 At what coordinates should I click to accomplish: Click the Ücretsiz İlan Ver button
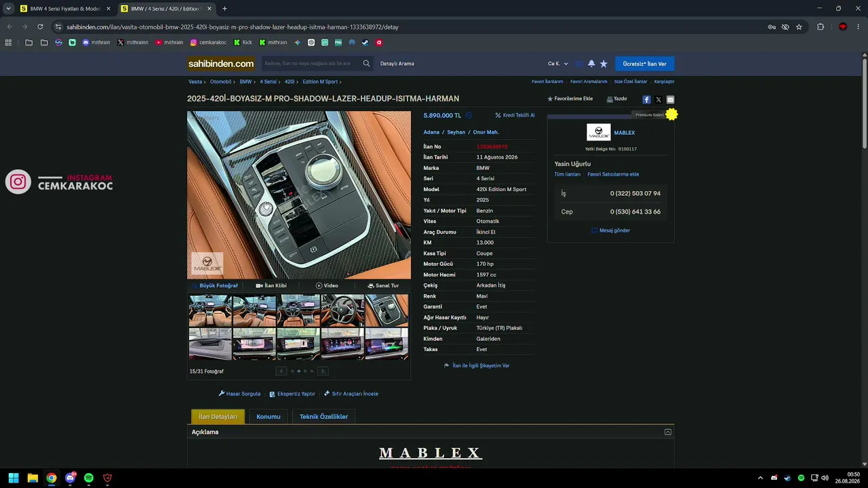click(645, 64)
